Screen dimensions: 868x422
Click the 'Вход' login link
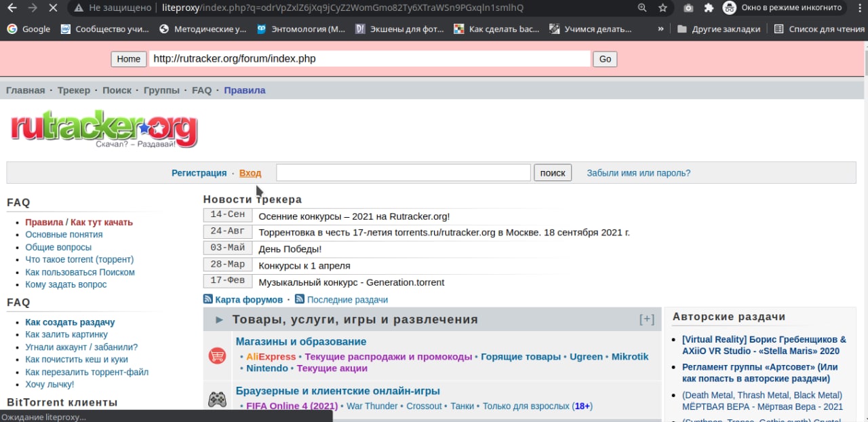pos(250,173)
